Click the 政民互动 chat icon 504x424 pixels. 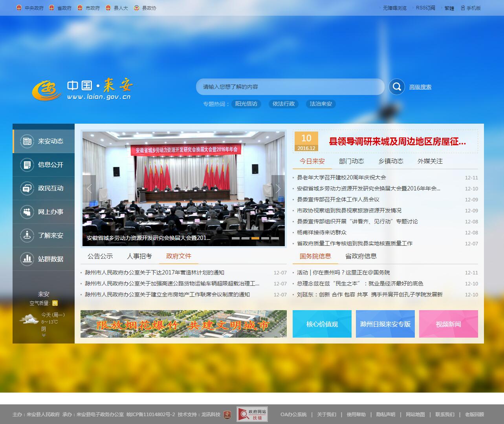27,188
